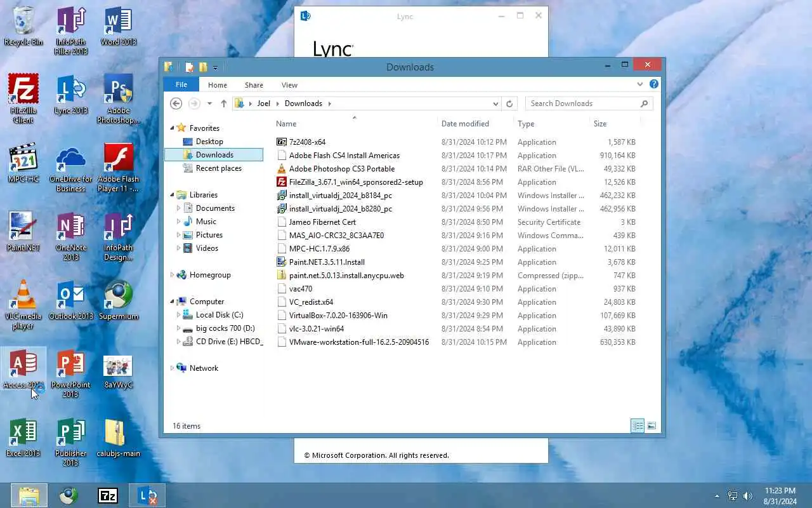This screenshot has width=812, height=508.
Task: Open the Explorer help icon
Action: pyautogui.click(x=654, y=84)
